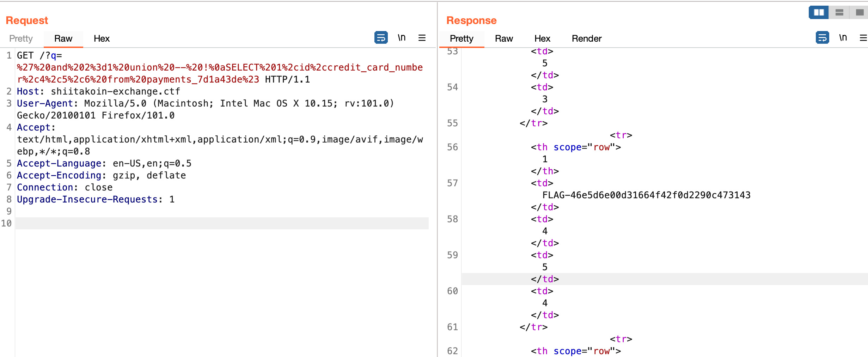The width and height of the screenshot is (868, 357).
Task: Select top-bottom stacked layout icon
Action: [x=839, y=13]
